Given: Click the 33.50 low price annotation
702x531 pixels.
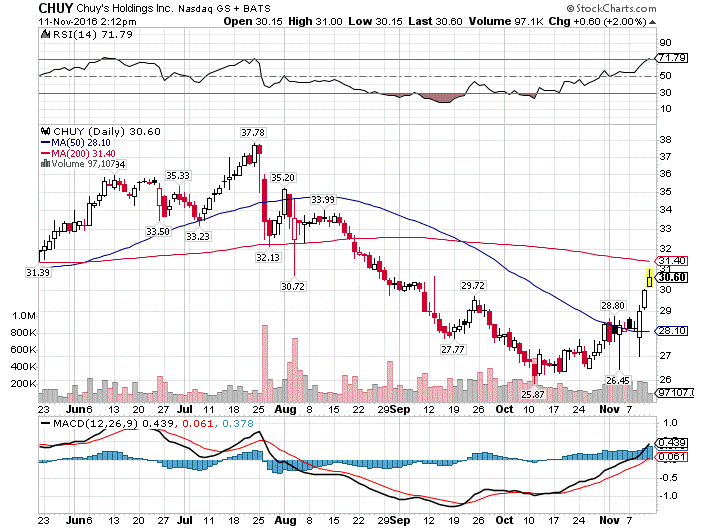Looking at the screenshot, I should pos(158,231).
